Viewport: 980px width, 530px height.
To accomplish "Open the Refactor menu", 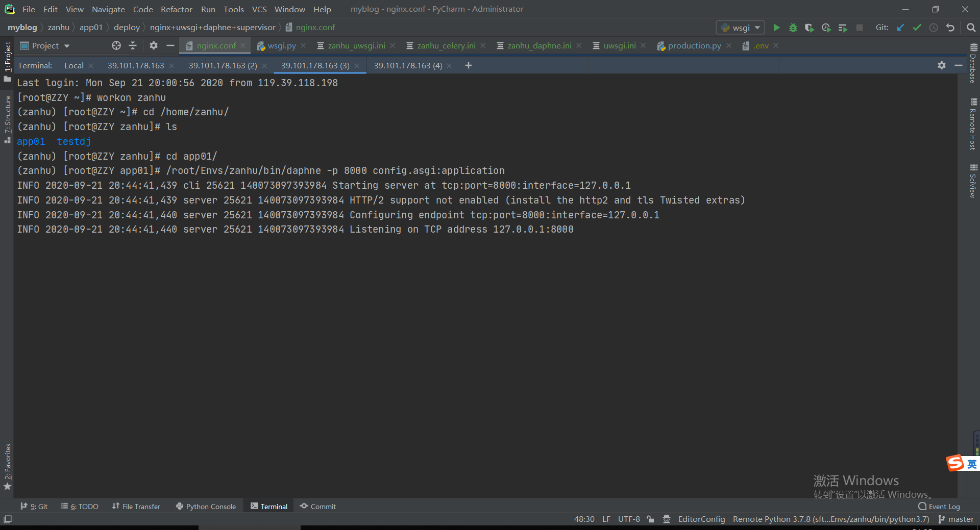I will click(177, 9).
